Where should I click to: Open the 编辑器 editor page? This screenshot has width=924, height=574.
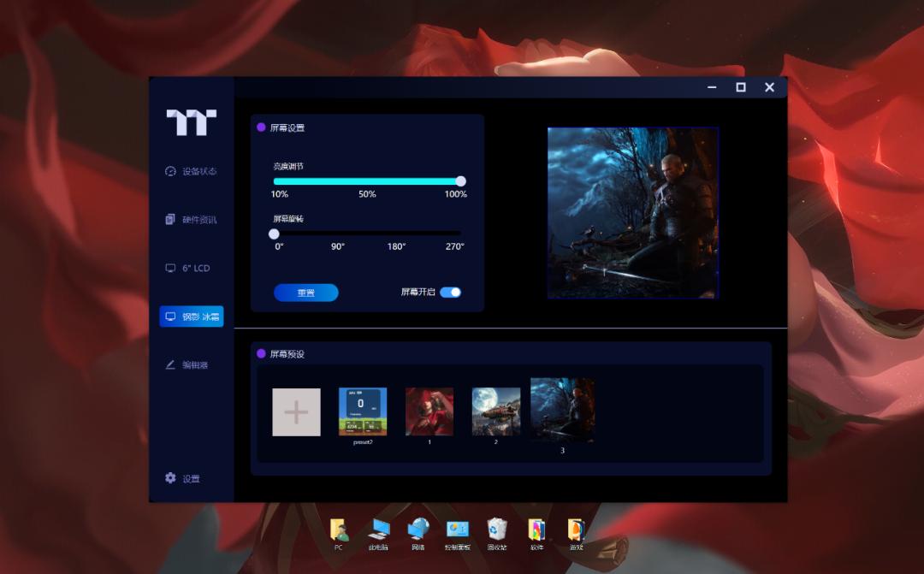tap(187, 364)
